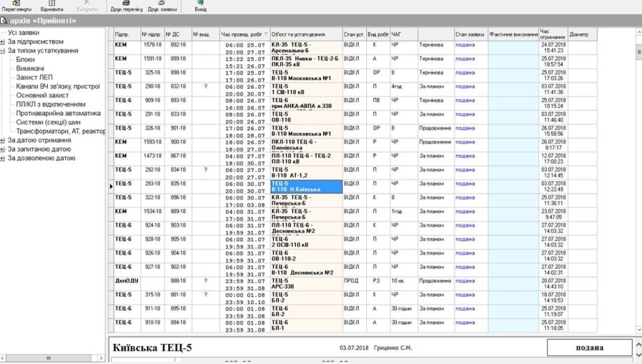Expand the За підприємством tree node
The image size is (642, 364).
[3, 42]
